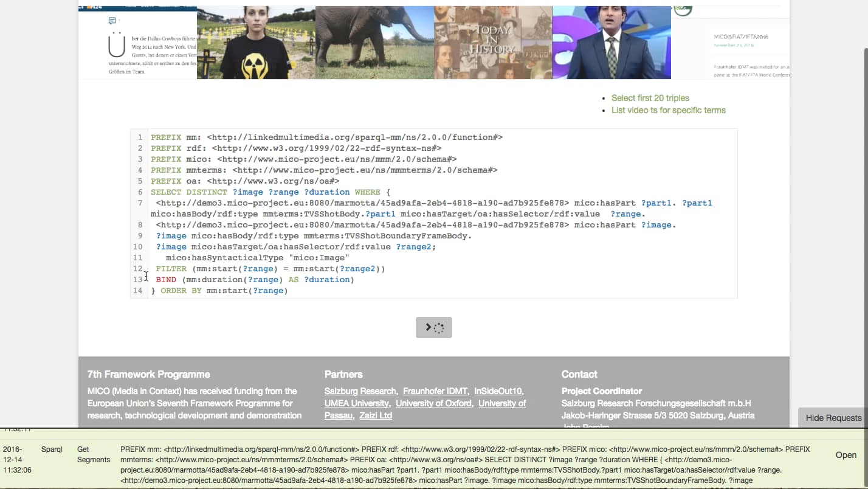
Task: Open Select first 20 triples example
Action: pyautogui.click(x=650, y=98)
